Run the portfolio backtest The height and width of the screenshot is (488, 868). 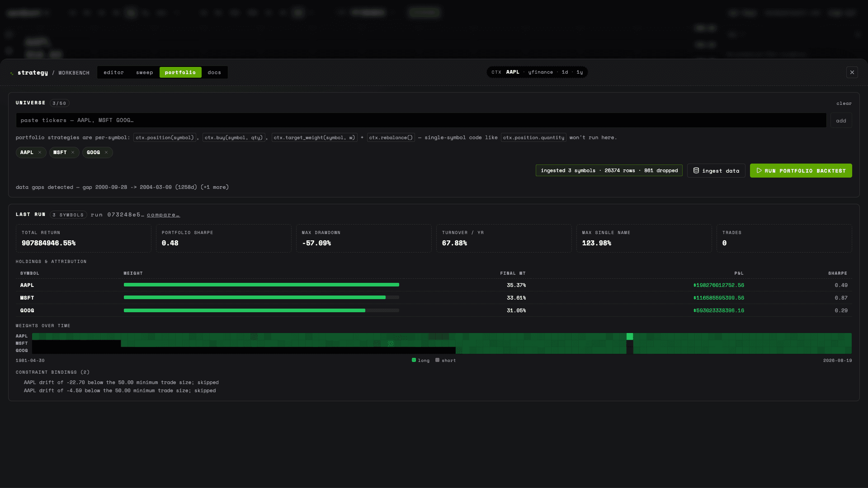(801, 171)
